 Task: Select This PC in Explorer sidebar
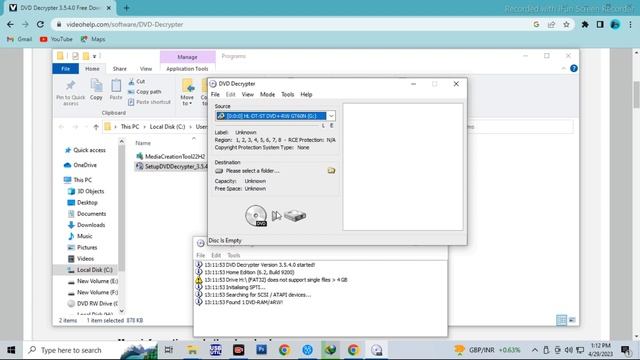pyautogui.click(x=78, y=180)
